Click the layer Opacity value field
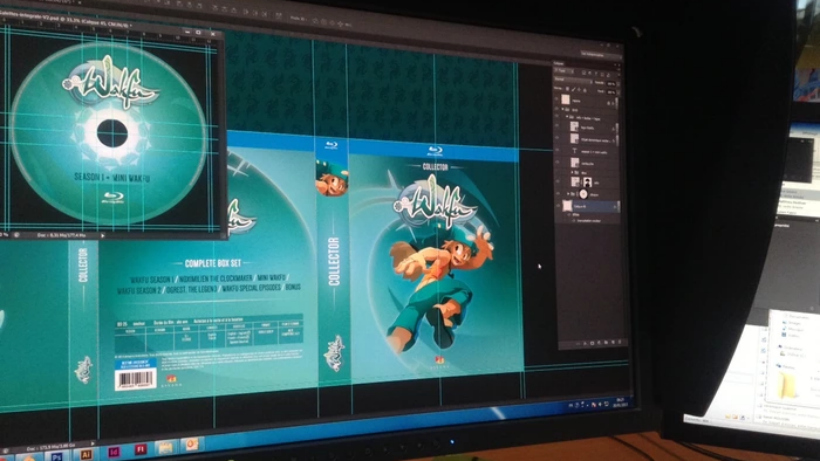This screenshot has height=461, width=820. (611, 84)
